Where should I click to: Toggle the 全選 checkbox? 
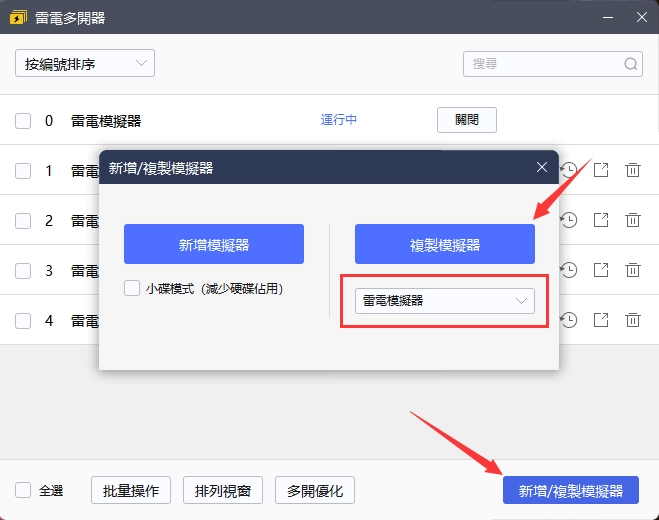(23, 490)
